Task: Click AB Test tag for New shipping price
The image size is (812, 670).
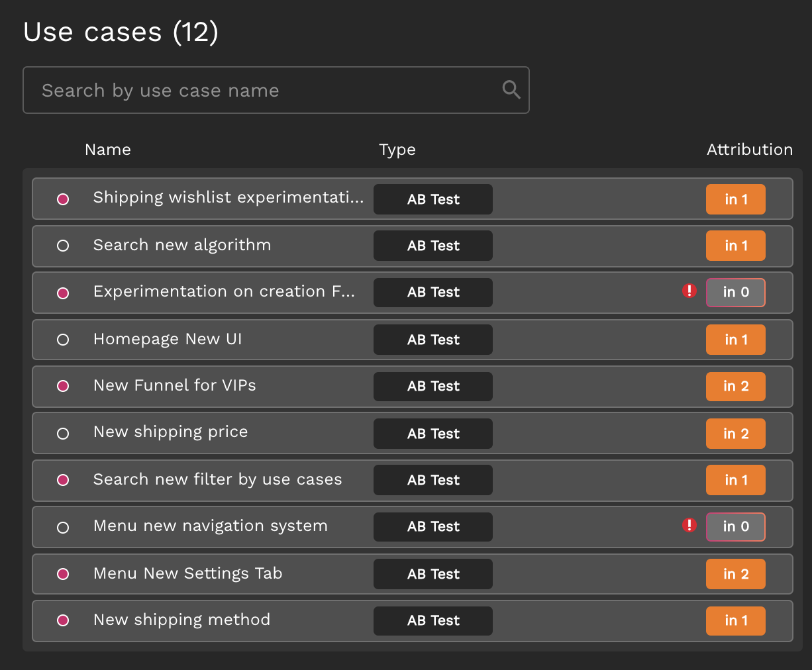Action: tap(433, 434)
